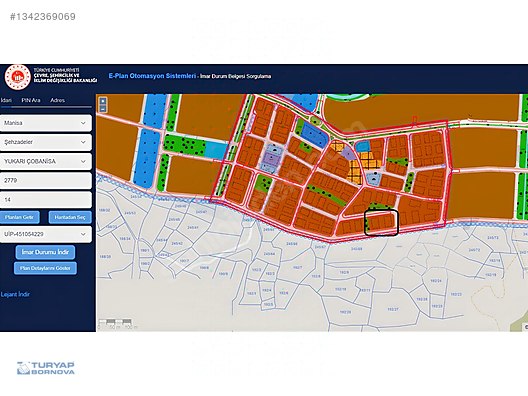Click the block number field containing 2779
This screenshot has height=396, width=528.
point(46,180)
